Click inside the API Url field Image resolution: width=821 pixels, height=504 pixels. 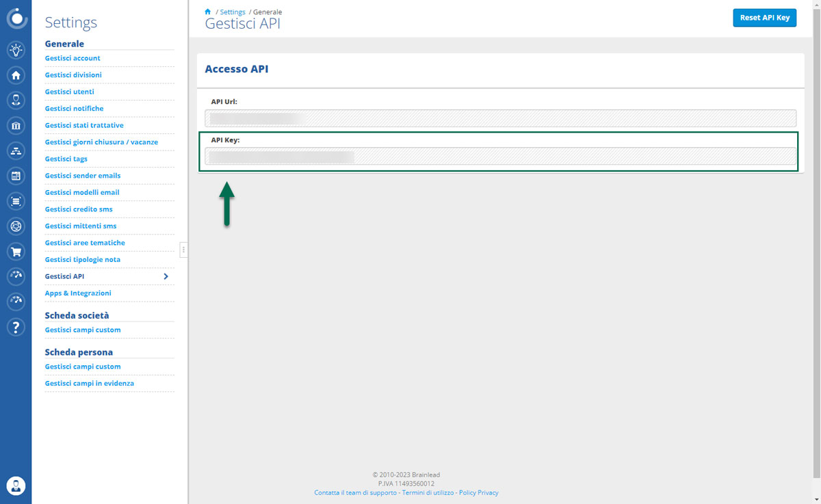click(501, 118)
